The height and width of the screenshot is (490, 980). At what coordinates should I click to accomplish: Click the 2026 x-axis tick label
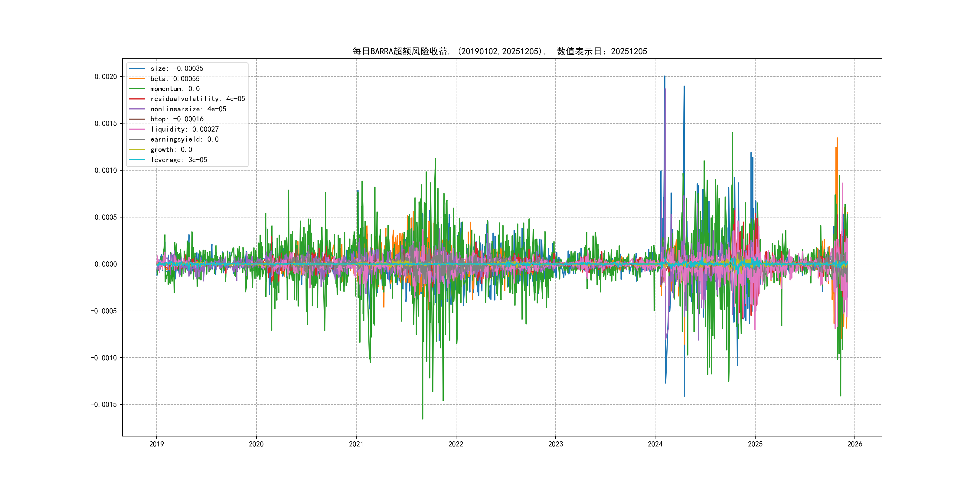coord(855,444)
